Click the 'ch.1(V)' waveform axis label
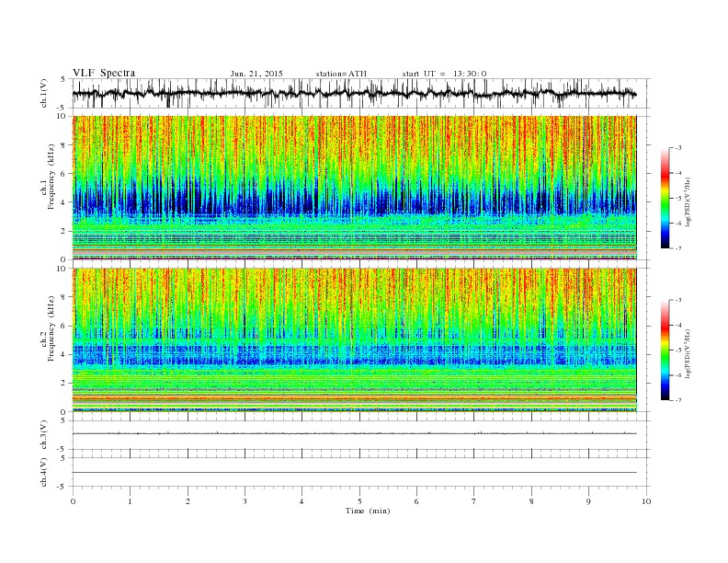Viewport: 728px width, 563px height. point(44,94)
